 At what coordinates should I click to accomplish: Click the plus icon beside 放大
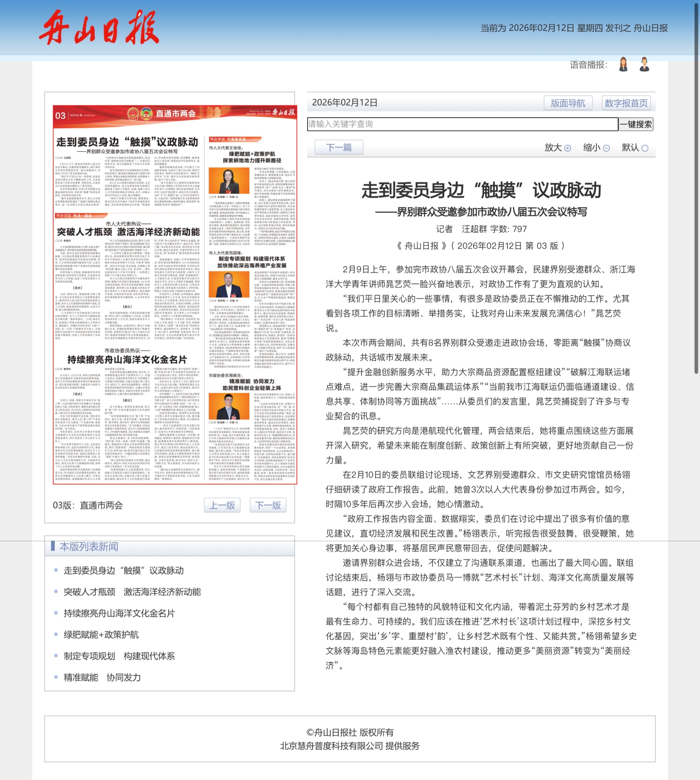[x=568, y=148]
